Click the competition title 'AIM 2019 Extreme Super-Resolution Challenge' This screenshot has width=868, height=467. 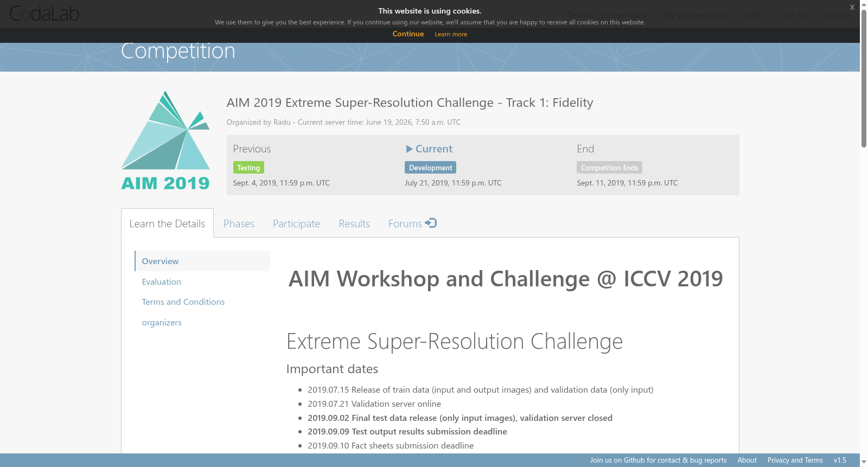tap(410, 103)
